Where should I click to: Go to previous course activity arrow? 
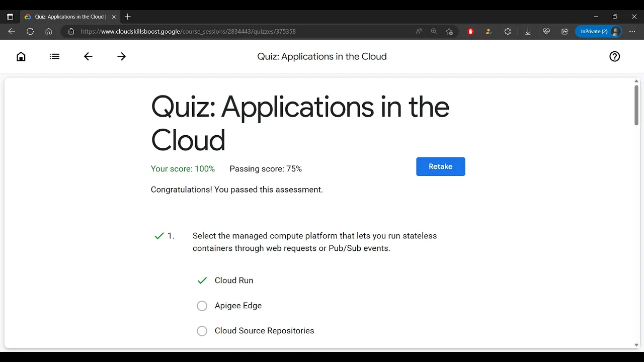point(88,56)
